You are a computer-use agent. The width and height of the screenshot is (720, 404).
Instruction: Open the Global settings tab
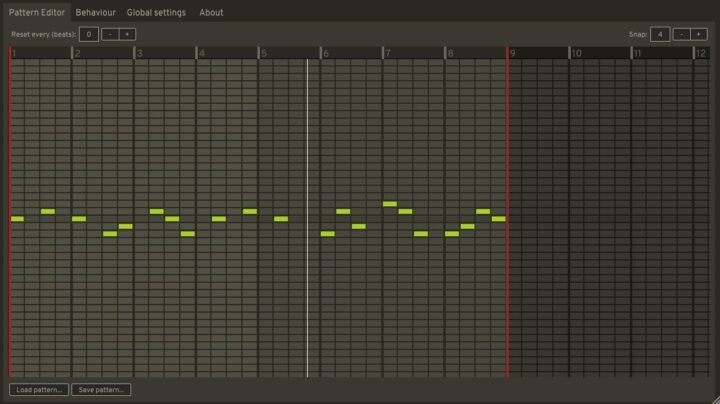[156, 13]
